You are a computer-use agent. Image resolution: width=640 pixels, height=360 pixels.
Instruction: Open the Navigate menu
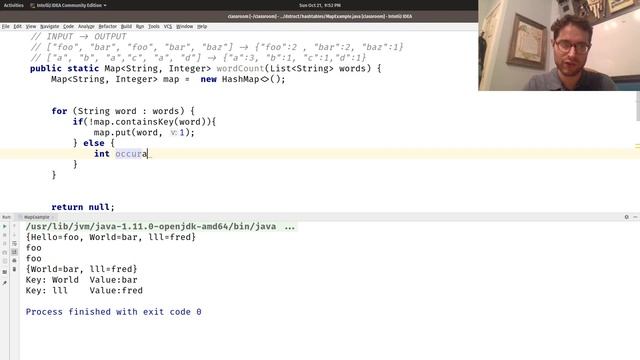coord(50,27)
